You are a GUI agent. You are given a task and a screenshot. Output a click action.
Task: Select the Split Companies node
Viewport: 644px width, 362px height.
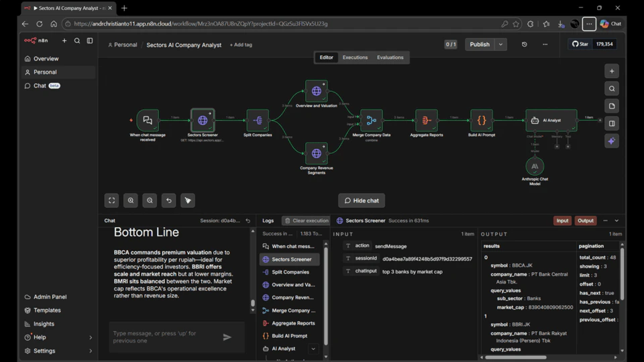258,120
